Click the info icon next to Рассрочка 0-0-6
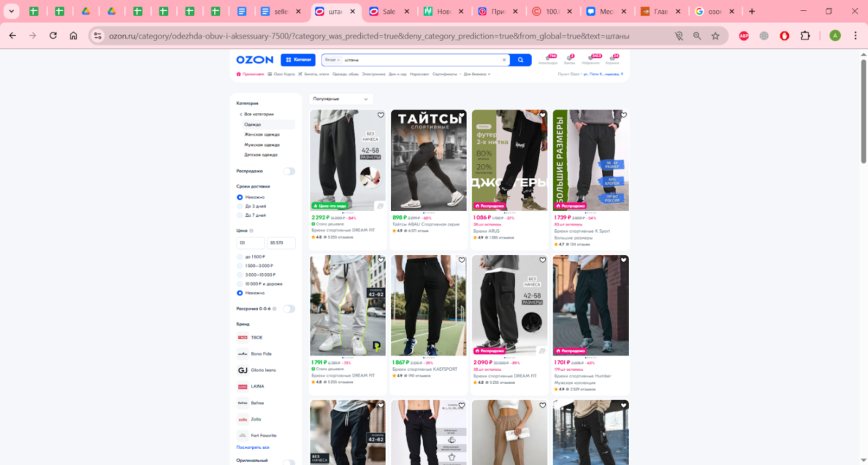868x465 pixels. [x=275, y=309]
